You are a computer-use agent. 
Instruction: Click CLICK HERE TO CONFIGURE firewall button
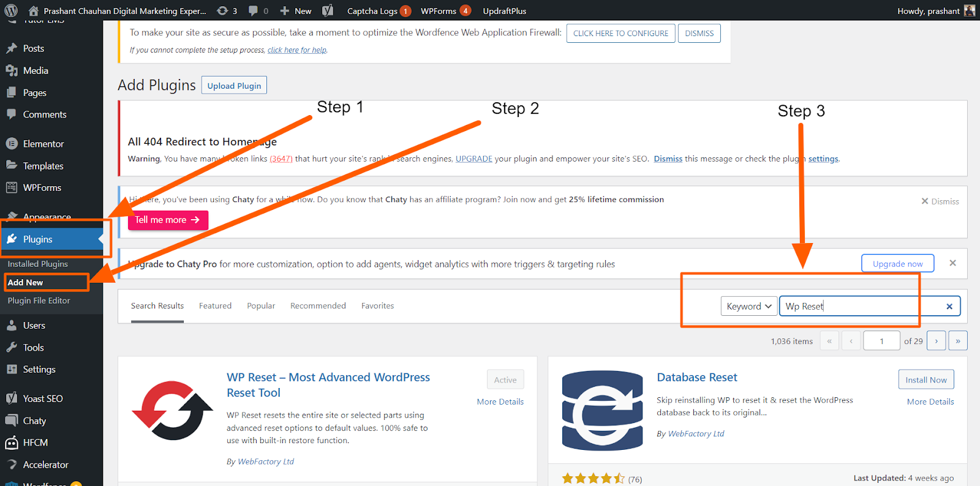point(620,33)
